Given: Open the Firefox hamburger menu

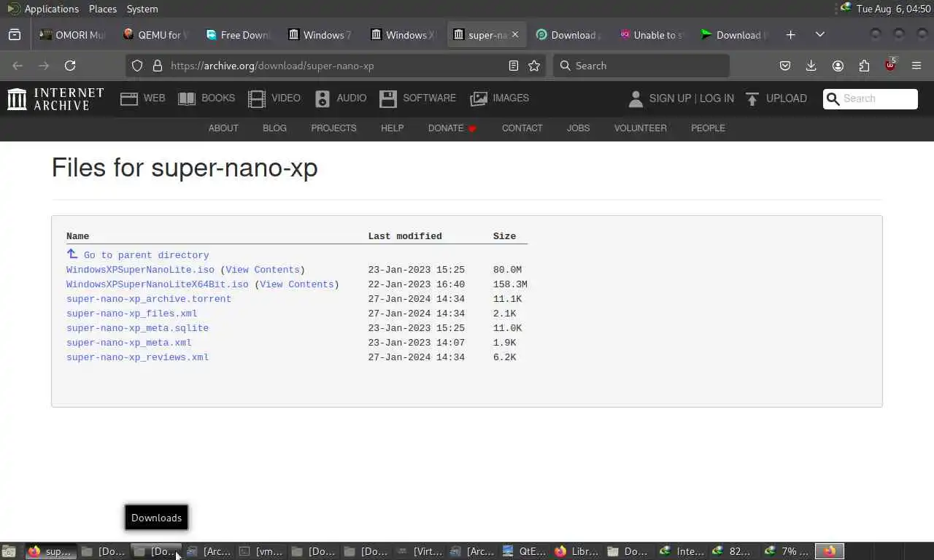Looking at the screenshot, I should [x=916, y=66].
